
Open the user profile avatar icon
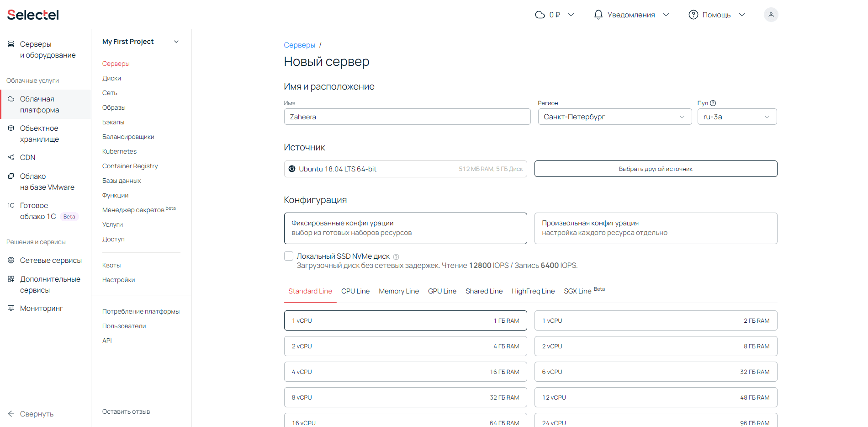click(x=771, y=15)
